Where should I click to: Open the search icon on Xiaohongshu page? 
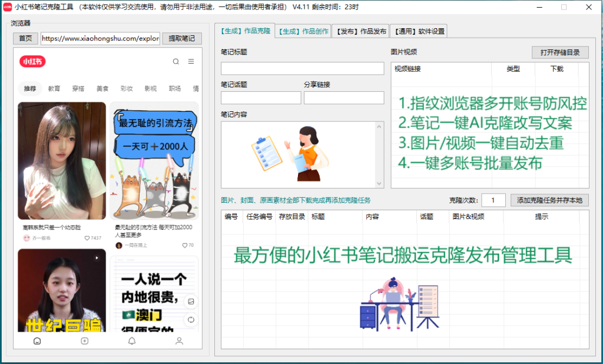coord(176,61)
